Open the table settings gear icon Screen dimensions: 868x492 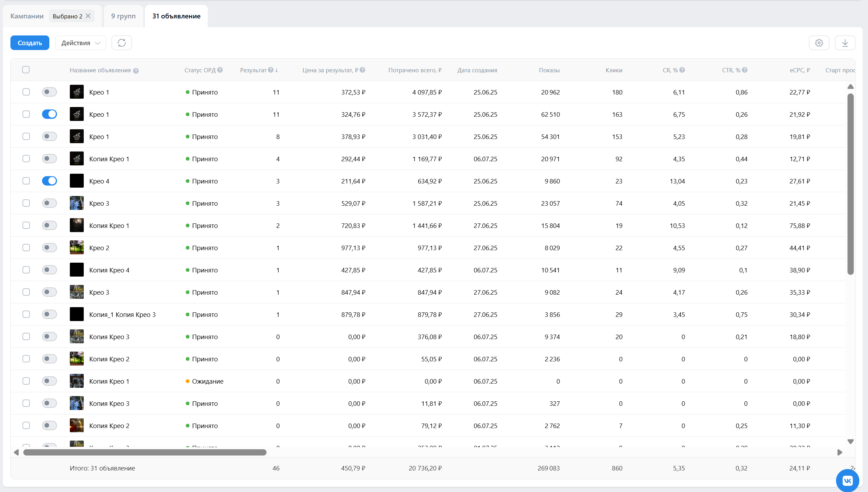819,43
